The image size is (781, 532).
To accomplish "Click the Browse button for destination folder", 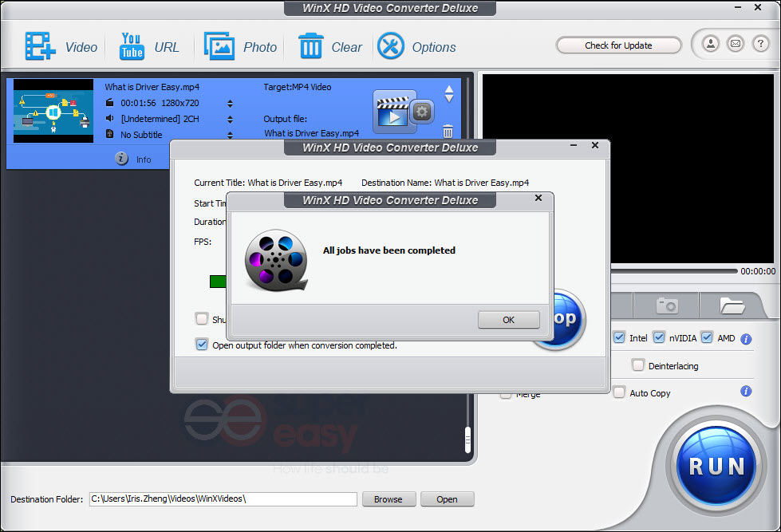I will point(389,499).
